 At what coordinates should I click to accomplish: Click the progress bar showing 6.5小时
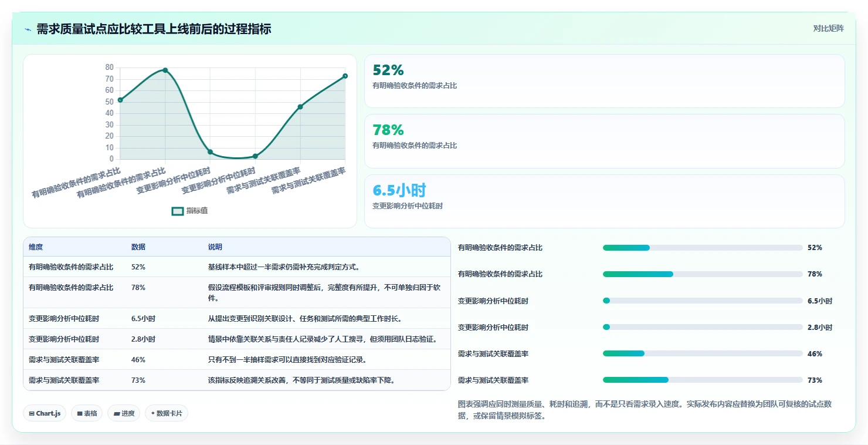tap(703, 301)
